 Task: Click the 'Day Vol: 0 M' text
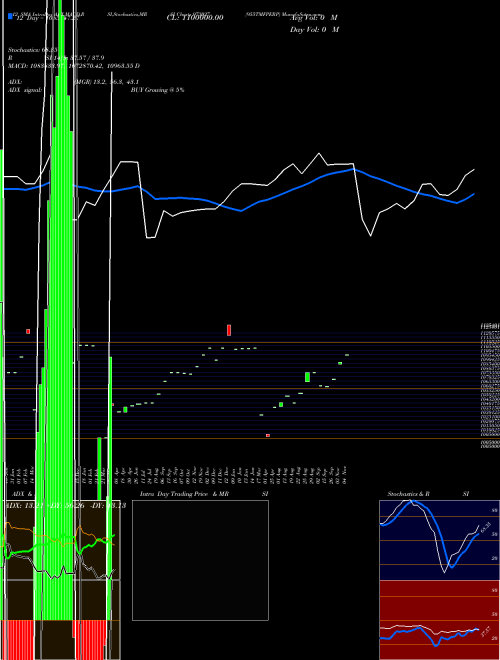coord(314,30)
